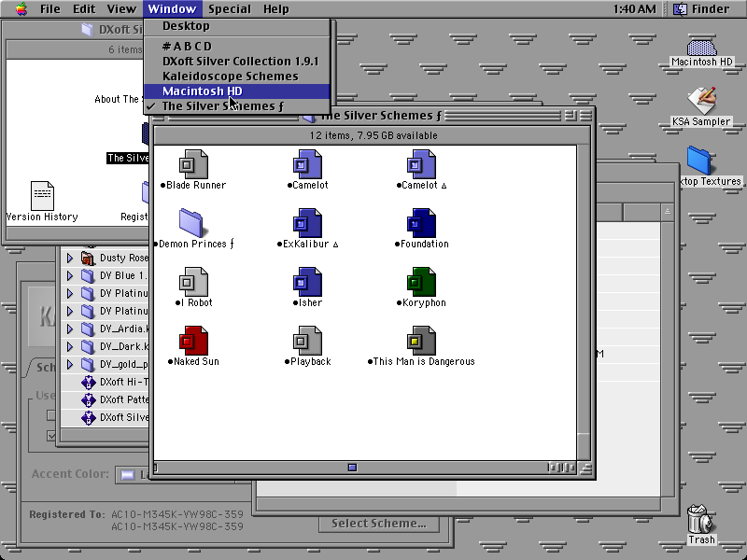This screenshot has width=747, height=560.
Task: Click the DXoft Hi-T scheme icon
Action: coord(88,383)
